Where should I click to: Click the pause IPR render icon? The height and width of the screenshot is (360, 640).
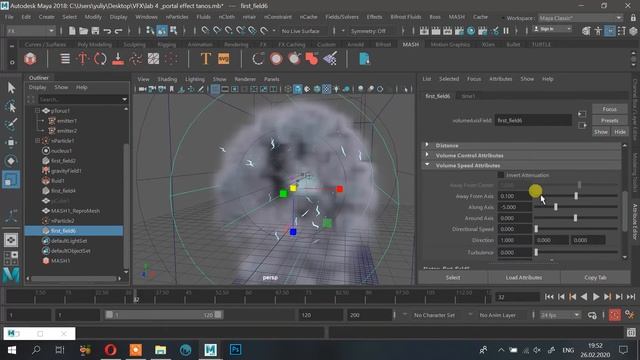pyautogui.click(x=506, y=31)
